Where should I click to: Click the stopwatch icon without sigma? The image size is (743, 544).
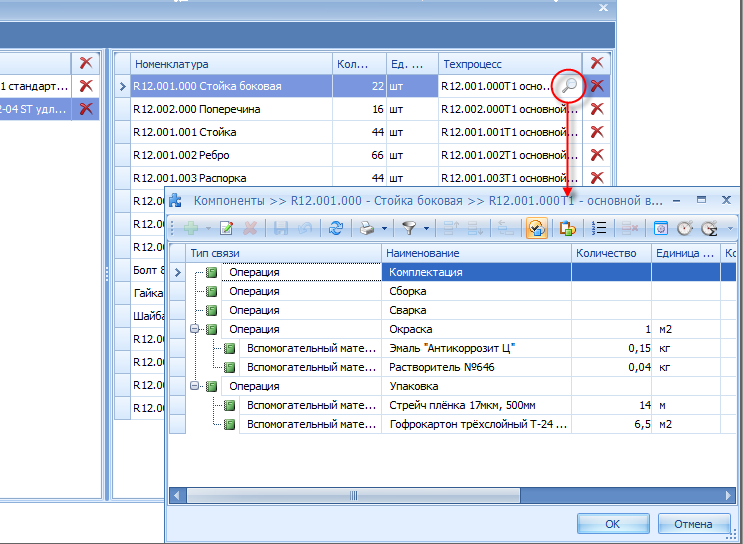684,228
